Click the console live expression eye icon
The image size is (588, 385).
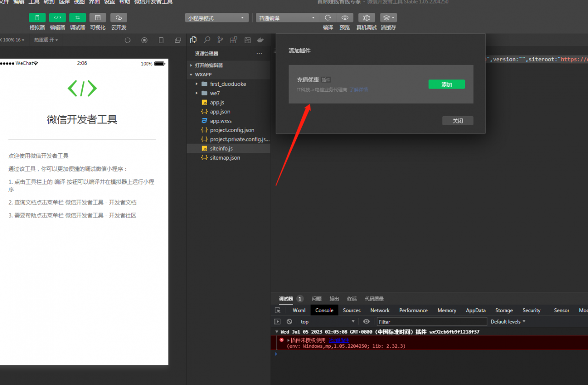366,322
